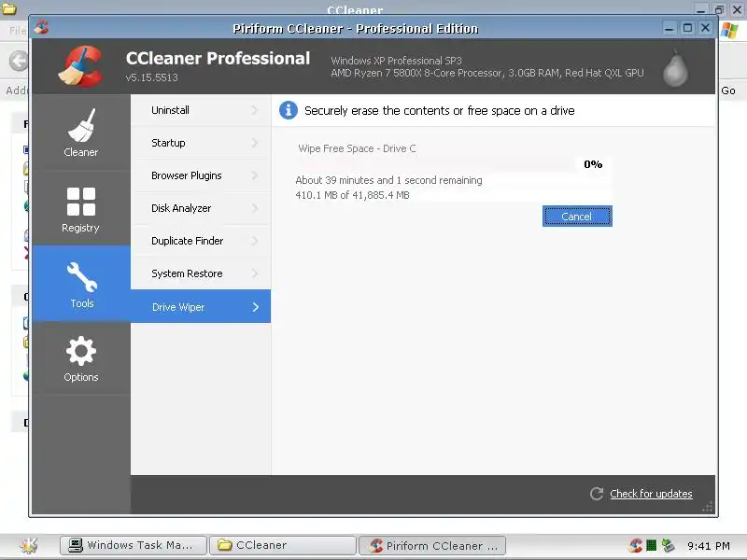
Task: Expand the Uninstall chevron arrow
Action: (255, 110)
